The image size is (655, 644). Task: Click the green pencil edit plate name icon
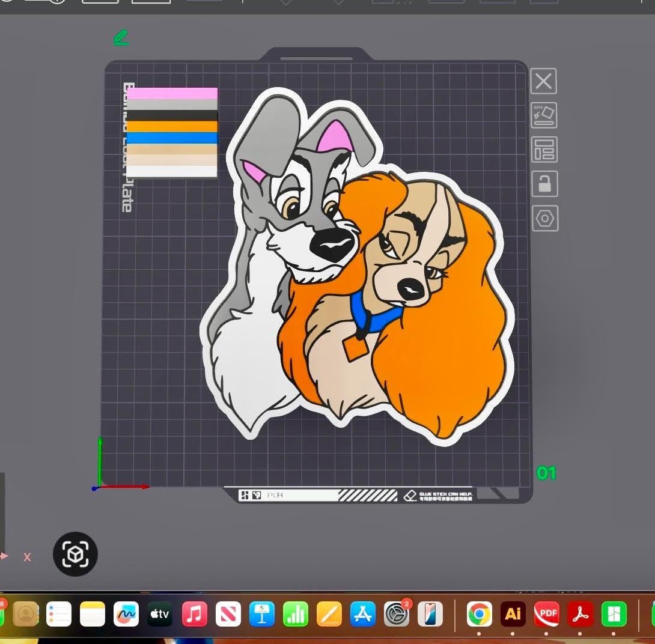pos(121,38)
